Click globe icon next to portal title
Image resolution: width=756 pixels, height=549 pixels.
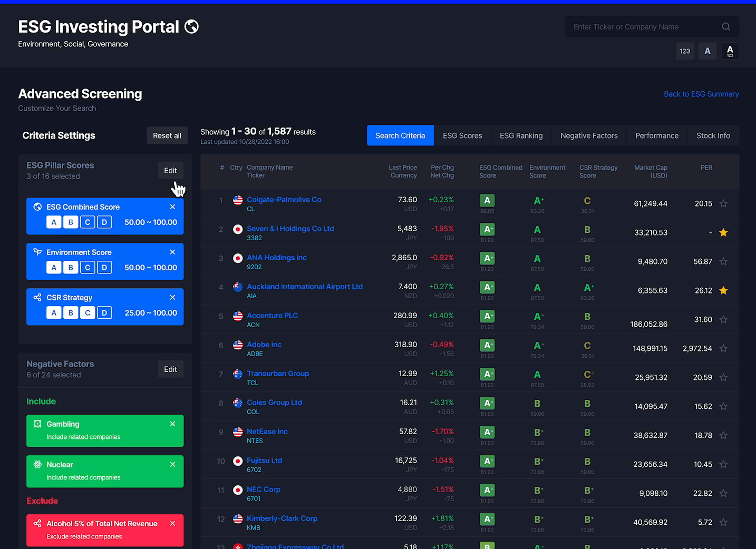point(192,26)
